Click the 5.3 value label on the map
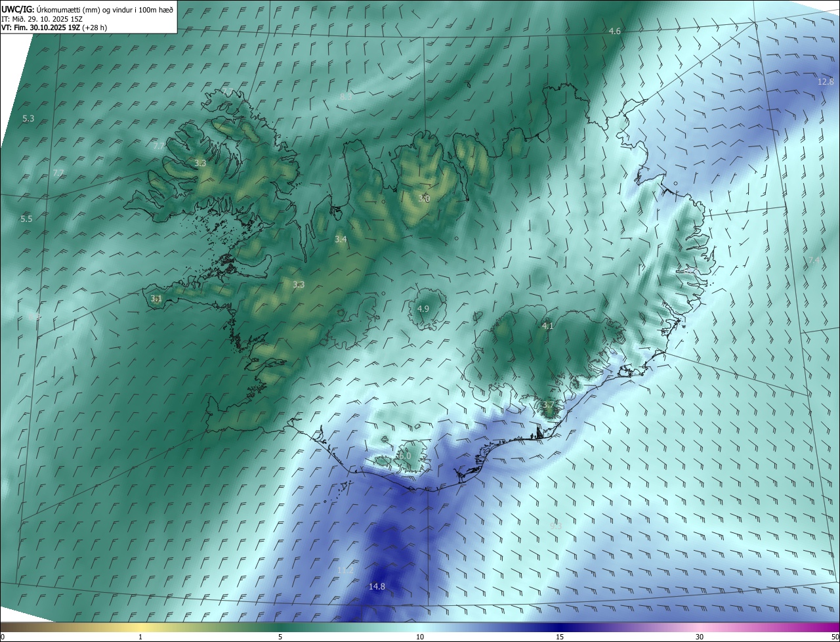 click(x=28, y=119)
